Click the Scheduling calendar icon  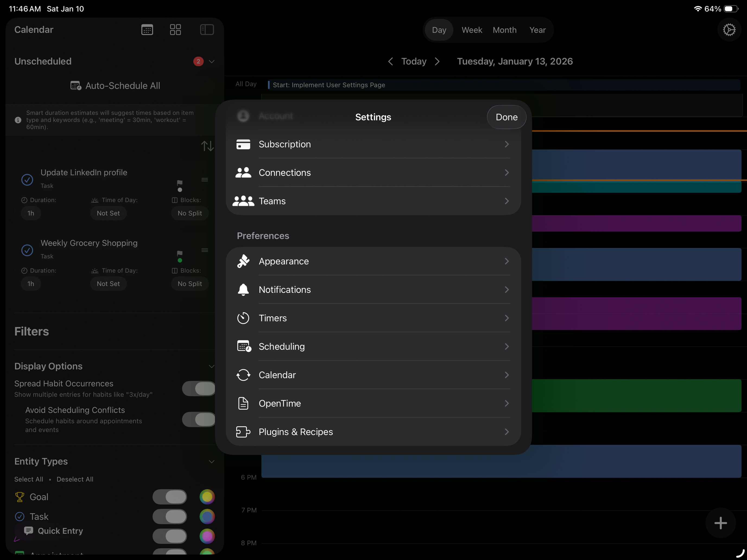pyautogui.click(x=244, y=346)
